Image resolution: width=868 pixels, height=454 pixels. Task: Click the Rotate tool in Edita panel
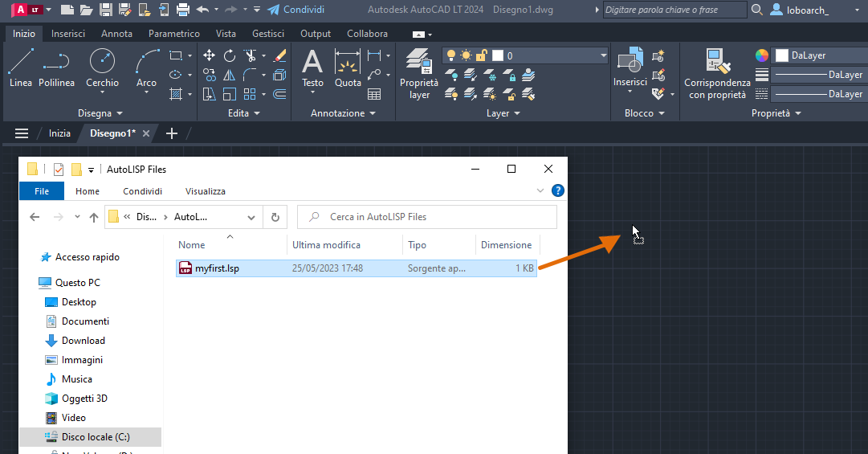[229, 55]
